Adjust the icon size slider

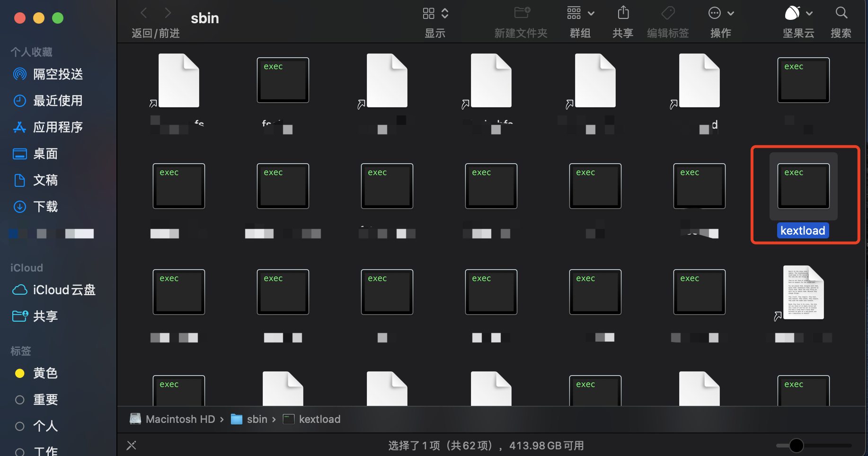coord(797,445)
